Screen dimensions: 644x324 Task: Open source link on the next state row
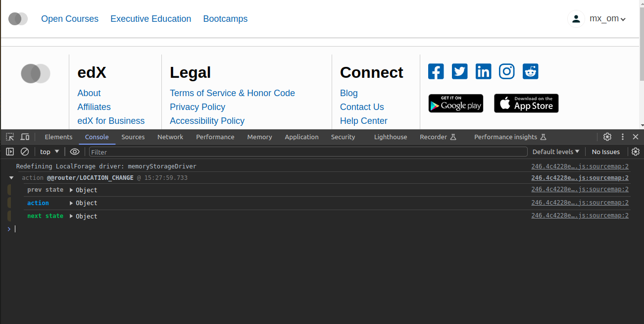click(x=580, y=216)
